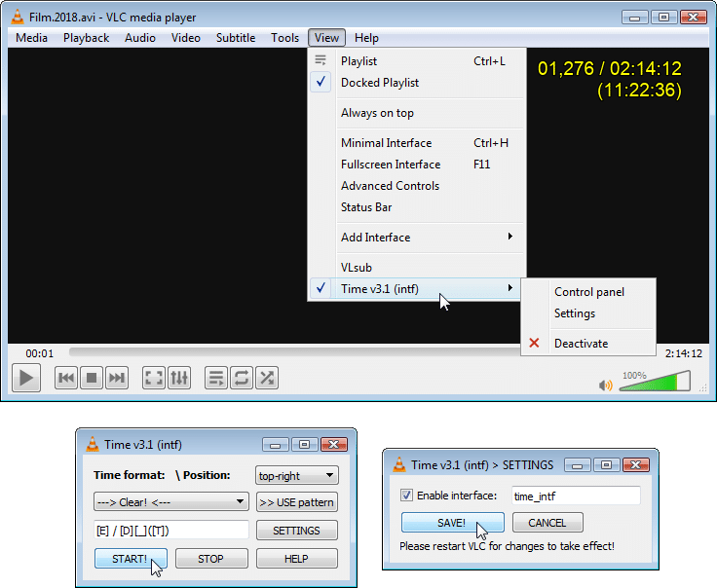Screen dimensions: 717x588
Task: Expand the Clear pattern dropdown
Action: click(x=171, y=502)
